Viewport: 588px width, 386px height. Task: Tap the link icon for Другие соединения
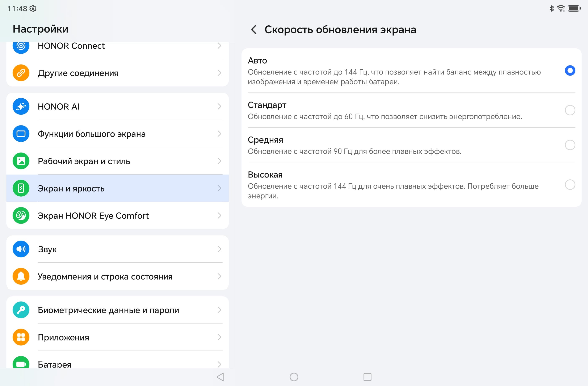tap(21, 73)
